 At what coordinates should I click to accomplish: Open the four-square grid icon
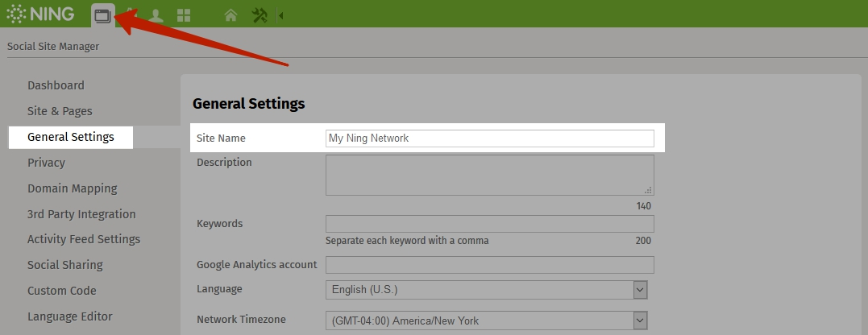(x=184, y=15)
